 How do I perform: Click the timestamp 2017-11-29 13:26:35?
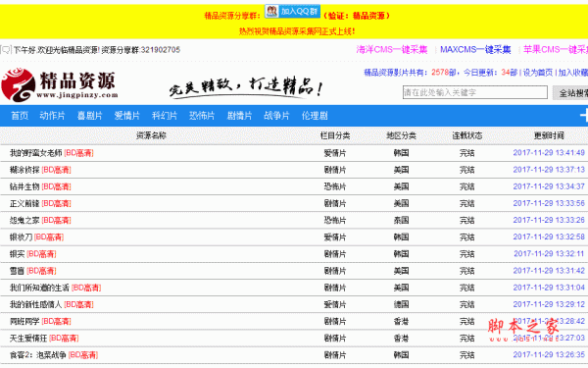[549, 355]
